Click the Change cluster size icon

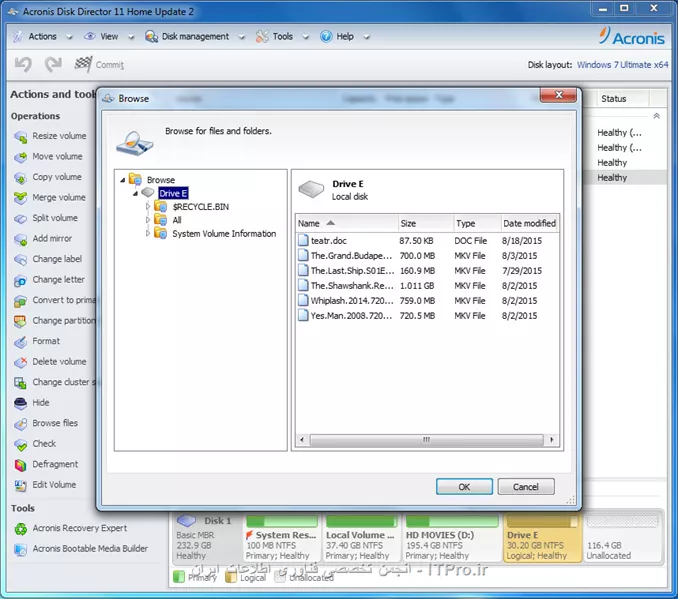point(20,383)
